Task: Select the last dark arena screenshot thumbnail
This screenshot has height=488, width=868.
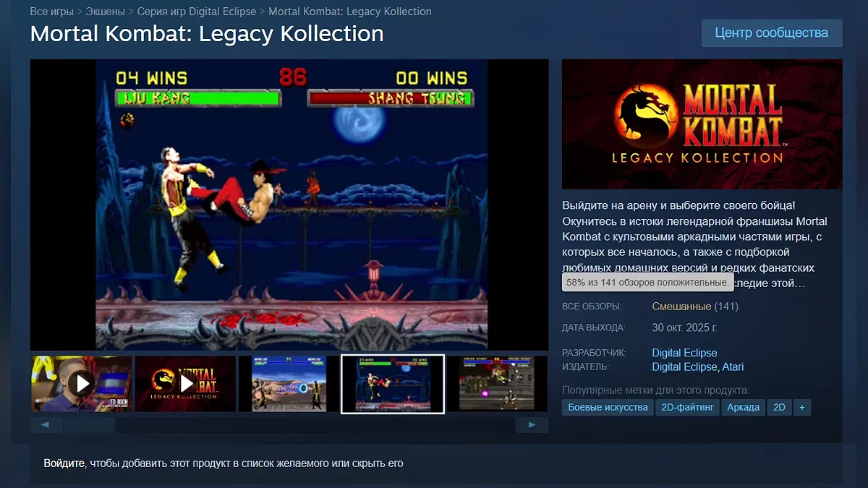Action: [498, 383]
